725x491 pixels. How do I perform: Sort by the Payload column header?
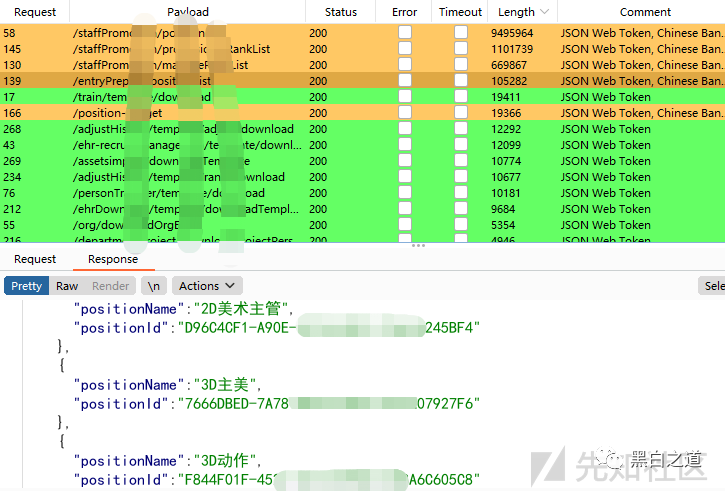[x=188, y=12]
